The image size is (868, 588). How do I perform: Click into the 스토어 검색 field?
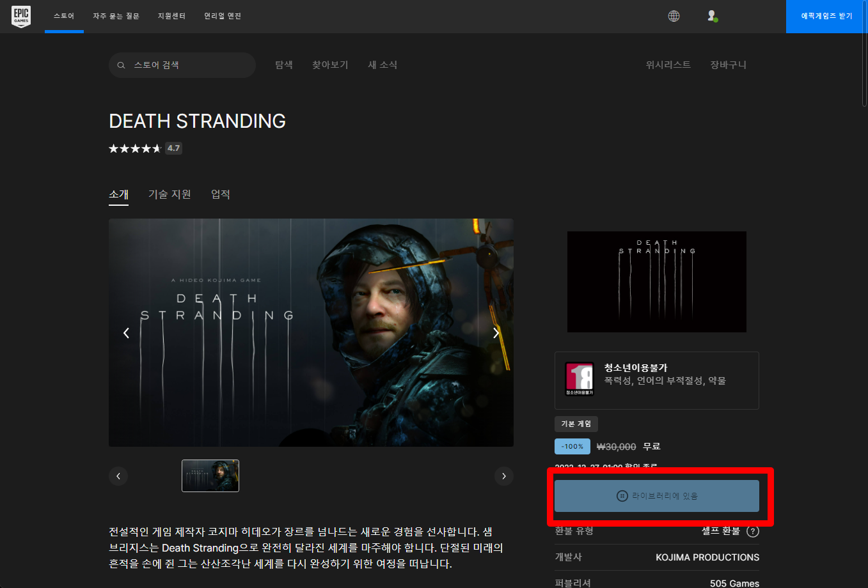pyautogui.click(x=182, y=65)
